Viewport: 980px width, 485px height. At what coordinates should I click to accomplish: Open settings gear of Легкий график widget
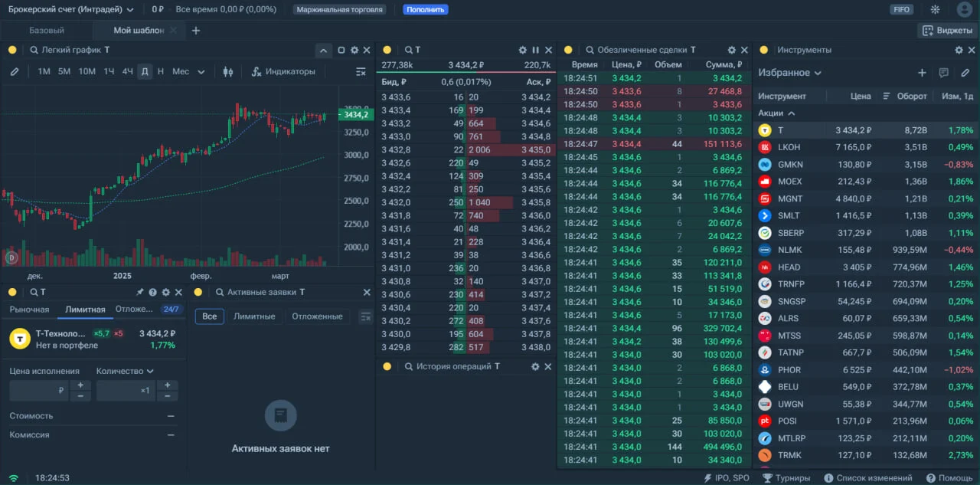[354, 50]
